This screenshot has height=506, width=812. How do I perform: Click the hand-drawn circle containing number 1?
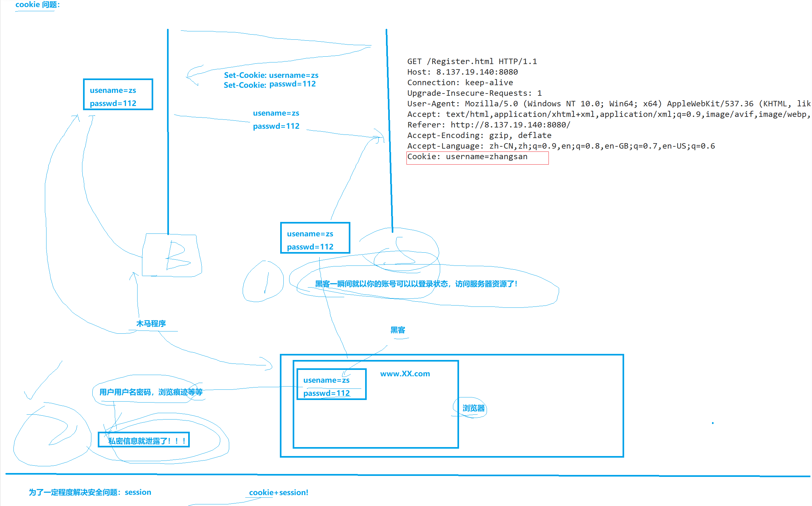coord(263,282)
